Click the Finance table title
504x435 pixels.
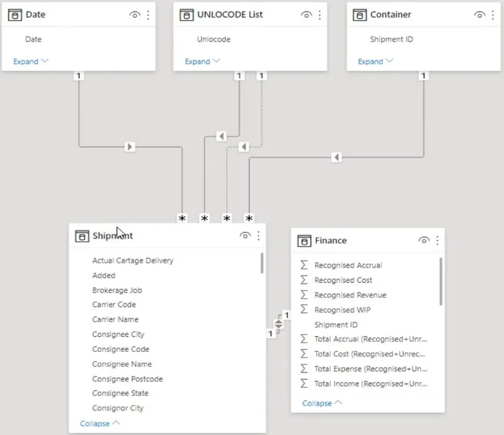pos(331,240)
